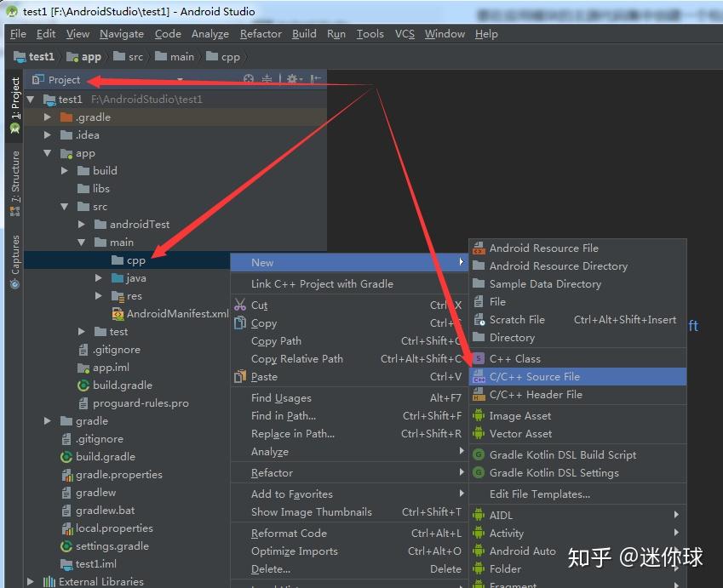
Task: Click the hide Project panel icon
Action: click(316, 79)
